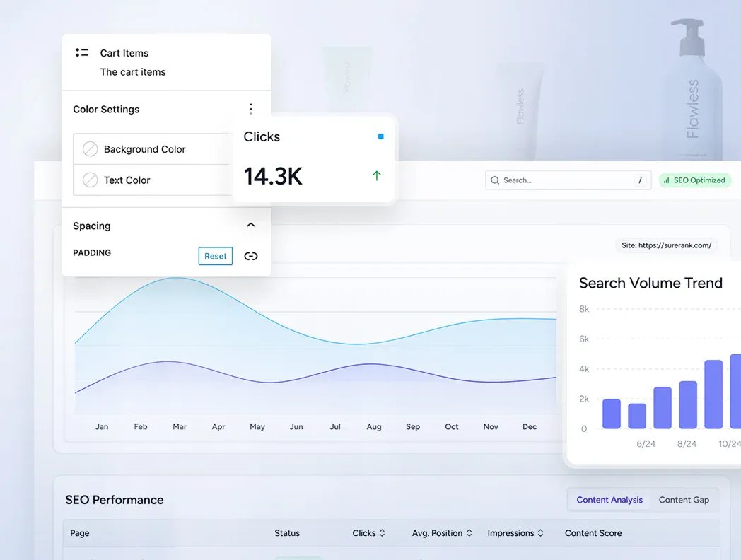Click the slash shortcut key icon
The width and height of the screenshot is (741, 560).
point(640,180)
